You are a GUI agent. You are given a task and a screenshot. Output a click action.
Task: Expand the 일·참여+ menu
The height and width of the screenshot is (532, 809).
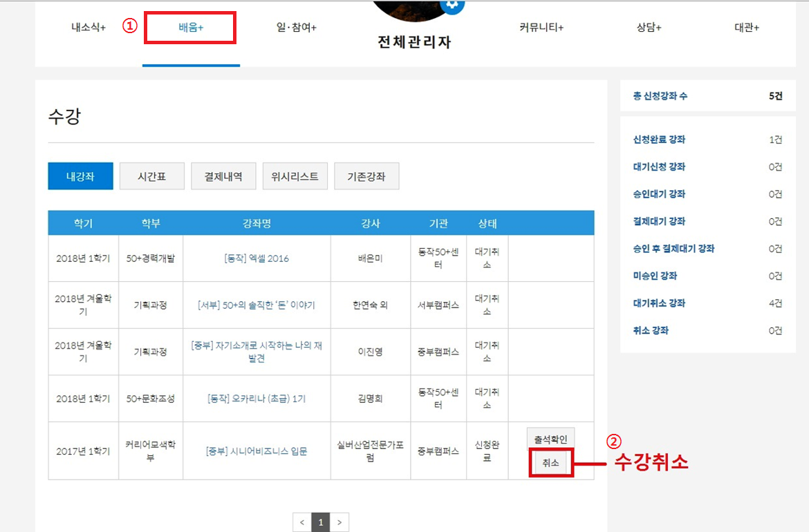click(x=296, y=28)
